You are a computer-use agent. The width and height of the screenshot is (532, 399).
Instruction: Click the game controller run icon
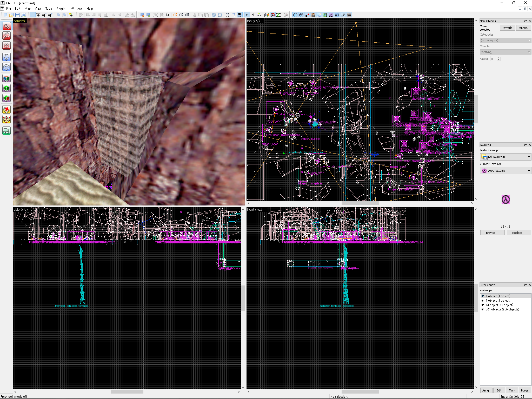pyautogui.click(x=286, y=15)
